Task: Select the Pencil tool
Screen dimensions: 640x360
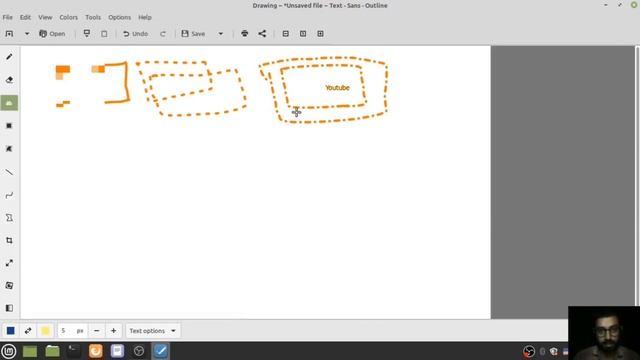Action: 9,57
